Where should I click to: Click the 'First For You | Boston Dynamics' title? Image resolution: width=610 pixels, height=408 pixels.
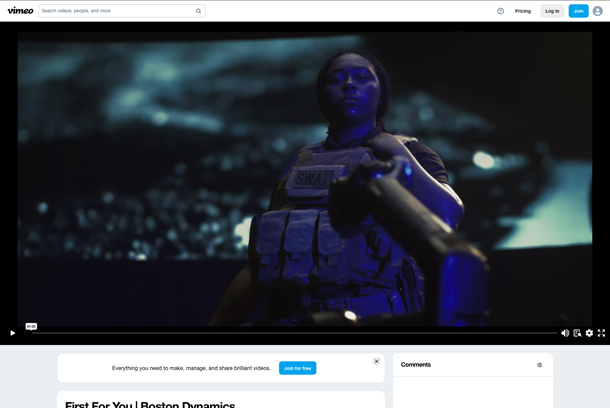(150, 404)
